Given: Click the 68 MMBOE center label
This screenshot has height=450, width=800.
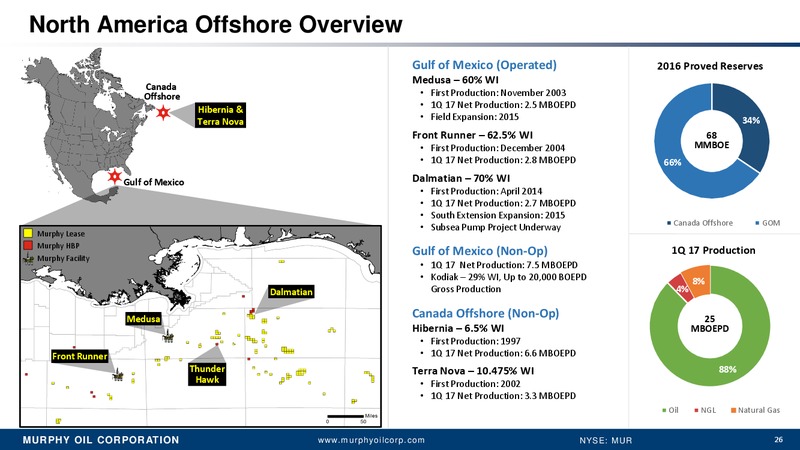Looking at the screenshot, I should click(711, 140).
